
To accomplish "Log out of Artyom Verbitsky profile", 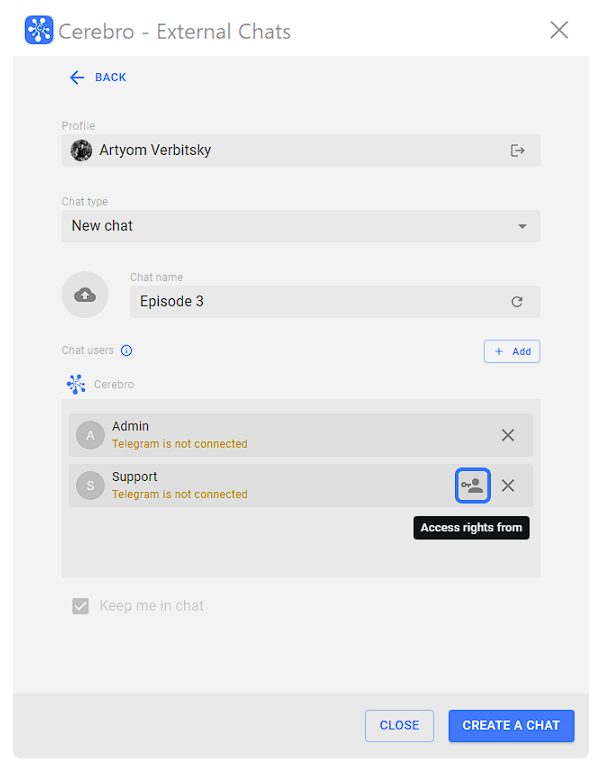I will pos(517,150).
